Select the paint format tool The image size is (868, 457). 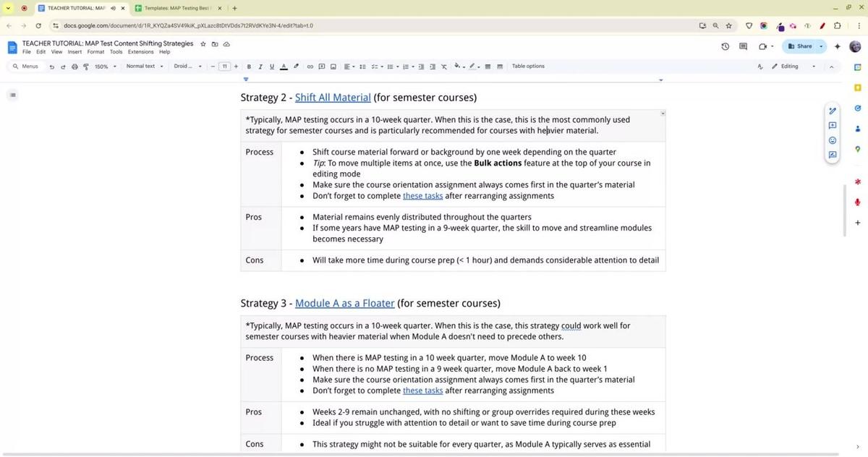pos(85,67)
